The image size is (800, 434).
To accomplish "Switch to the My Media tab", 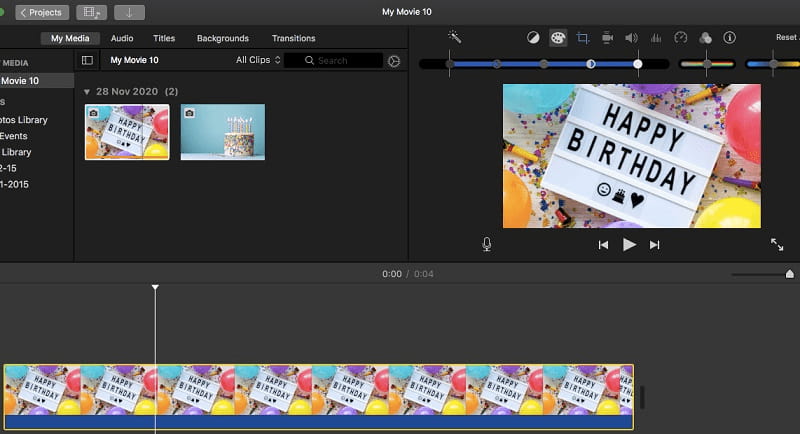I will (70, 38).
